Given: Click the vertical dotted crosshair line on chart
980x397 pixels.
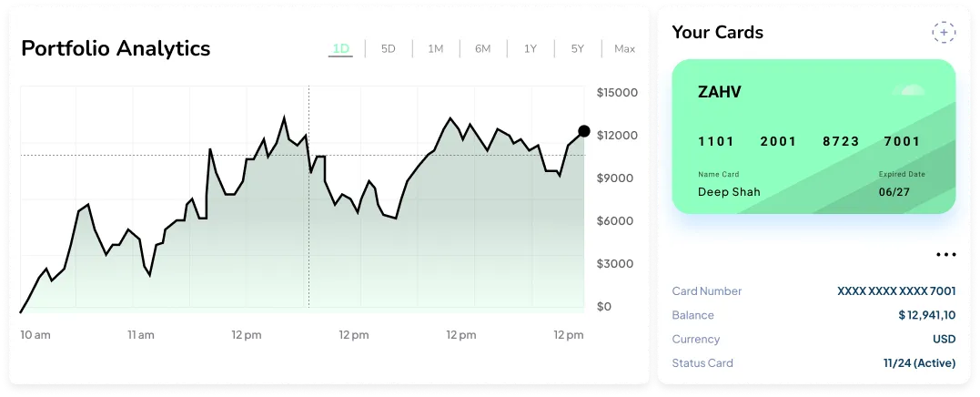Looking at the screenshot, I should click(x=308, y=197).
